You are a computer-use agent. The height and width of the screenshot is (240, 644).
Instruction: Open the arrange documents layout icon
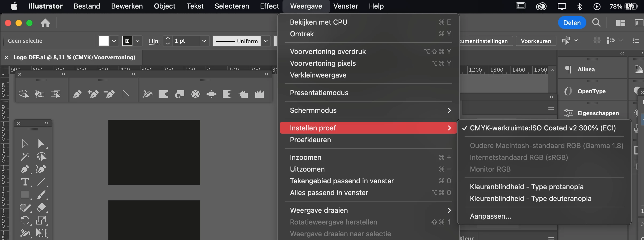point(621,23)
